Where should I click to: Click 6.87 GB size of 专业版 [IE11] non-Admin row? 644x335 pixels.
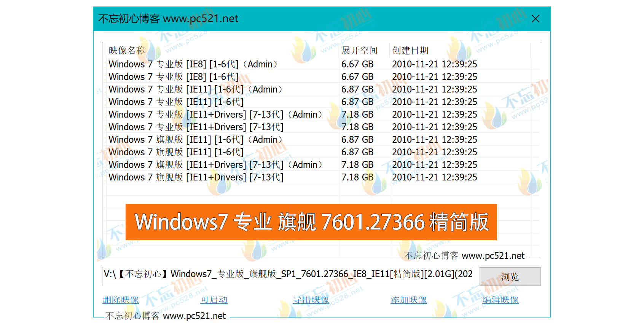(357, 102)
